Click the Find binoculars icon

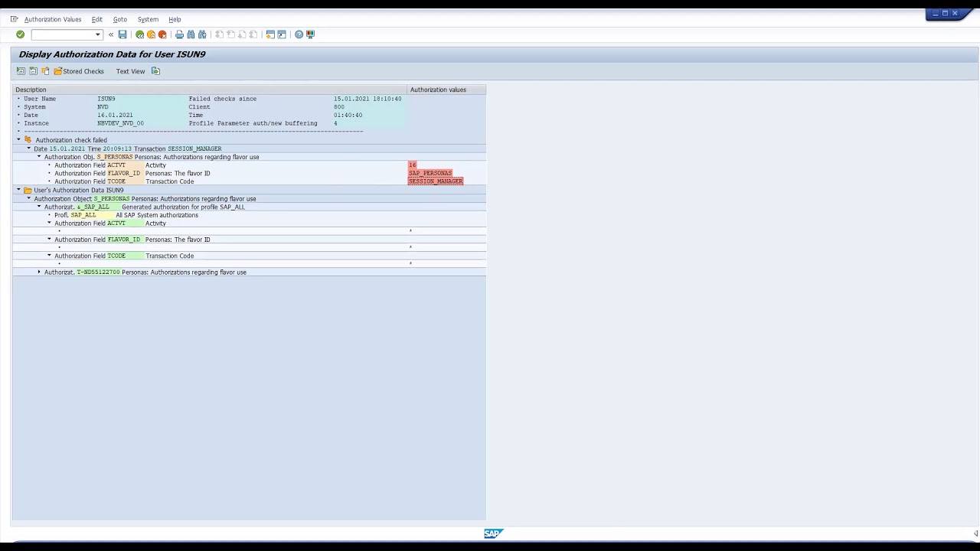(191, 34)
